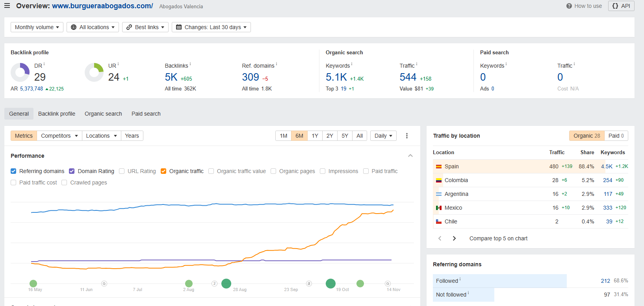Image resolution: width=644 pixels, height=306 pixels.
Task: Click the Followed info icon
Action: 460,279
